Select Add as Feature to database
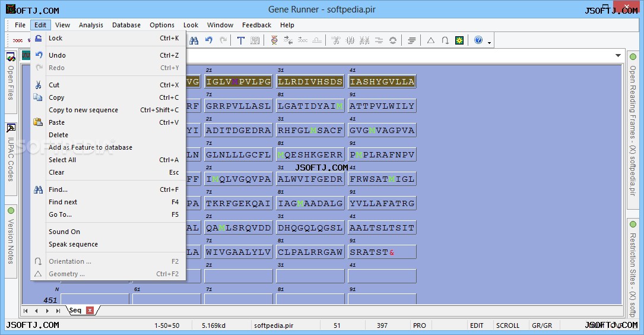The image size is (644, 335). pos(109,147)
